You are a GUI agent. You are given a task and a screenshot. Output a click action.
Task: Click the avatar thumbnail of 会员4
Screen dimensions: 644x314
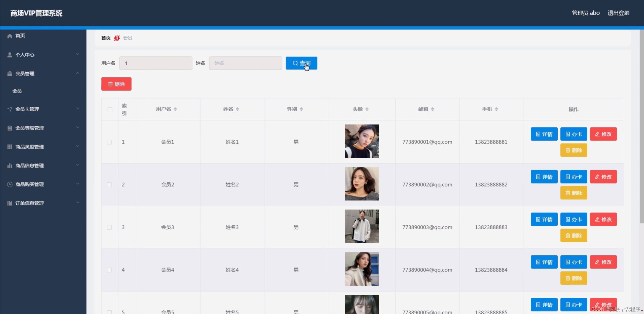[362, 269]
